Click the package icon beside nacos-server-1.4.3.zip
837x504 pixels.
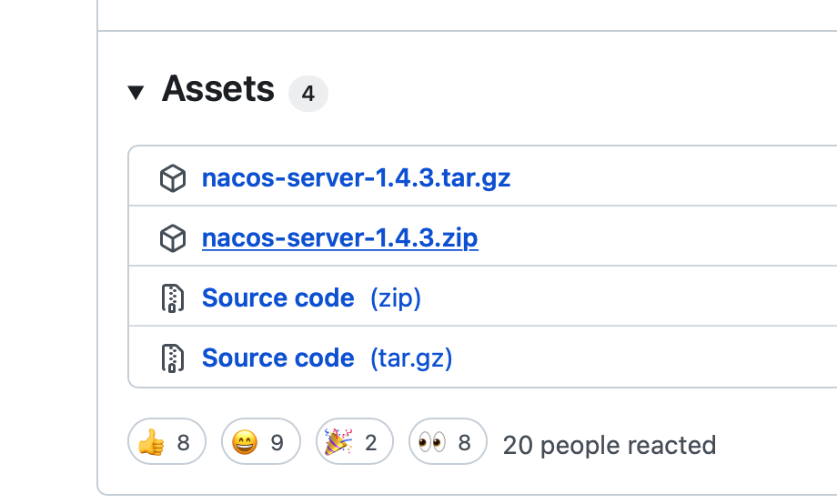[173, 238]
